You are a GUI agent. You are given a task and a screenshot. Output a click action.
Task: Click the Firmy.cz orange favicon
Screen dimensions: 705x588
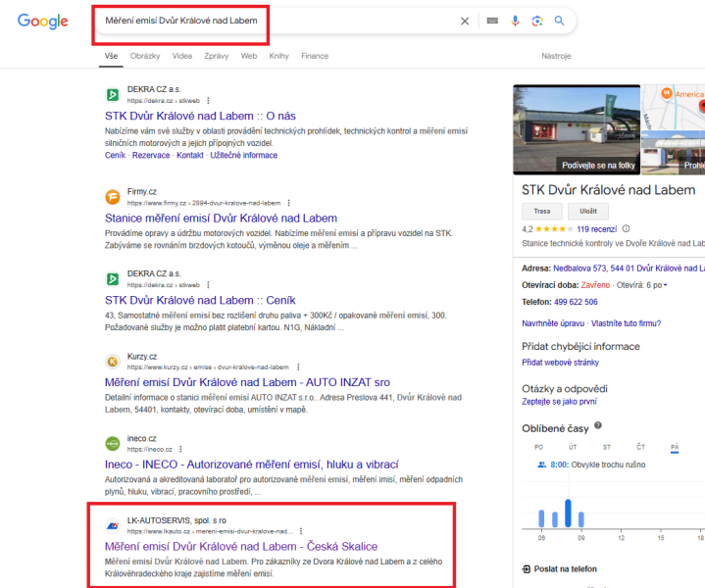pos(113,197)
